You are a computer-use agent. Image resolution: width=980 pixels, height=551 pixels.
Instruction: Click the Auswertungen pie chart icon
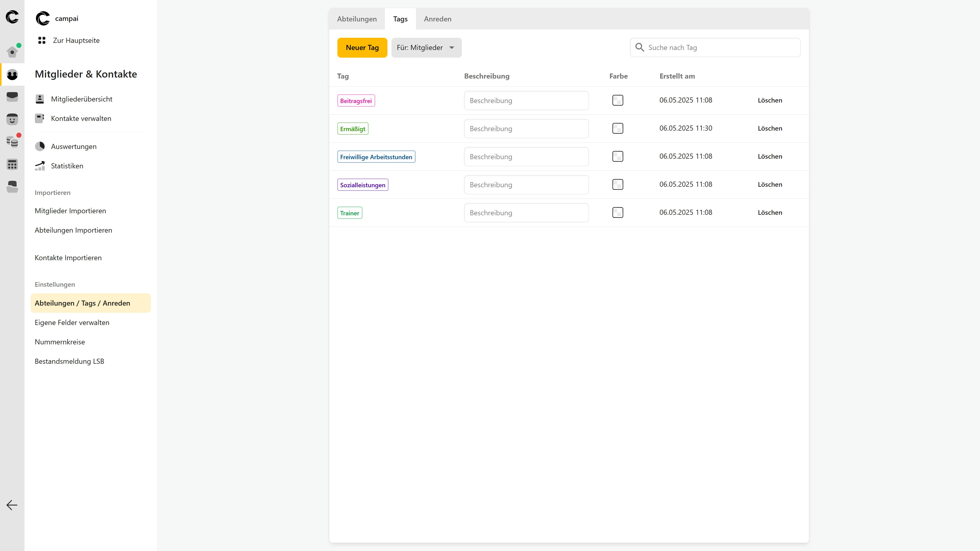coord(40,146)
